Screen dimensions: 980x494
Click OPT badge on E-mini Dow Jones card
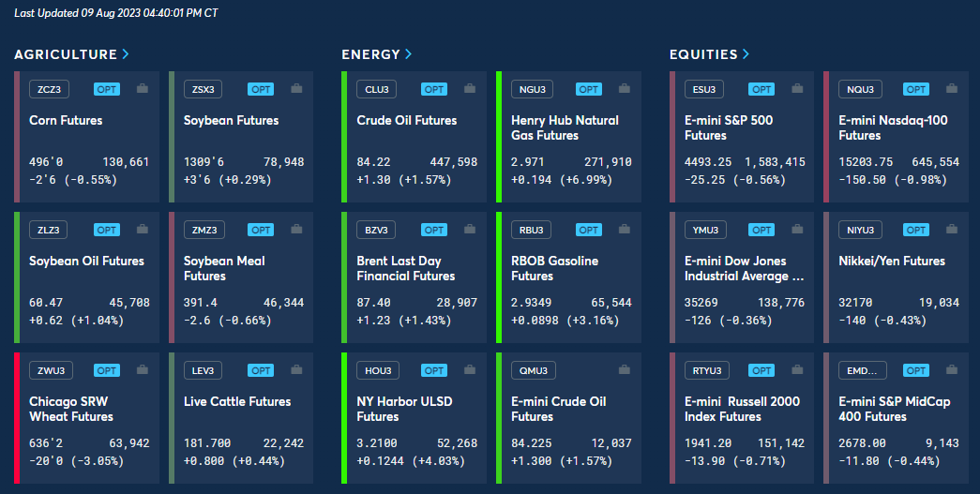click(761, 230)
